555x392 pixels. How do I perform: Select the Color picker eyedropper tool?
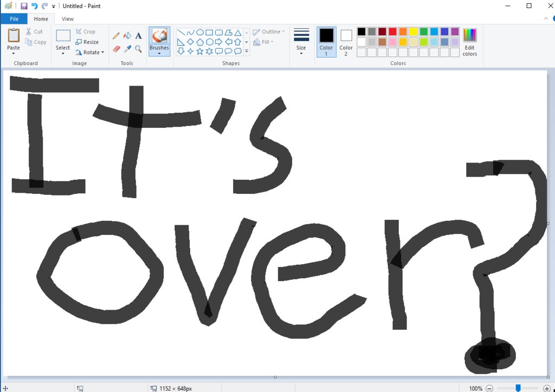[x=127, y=49]
